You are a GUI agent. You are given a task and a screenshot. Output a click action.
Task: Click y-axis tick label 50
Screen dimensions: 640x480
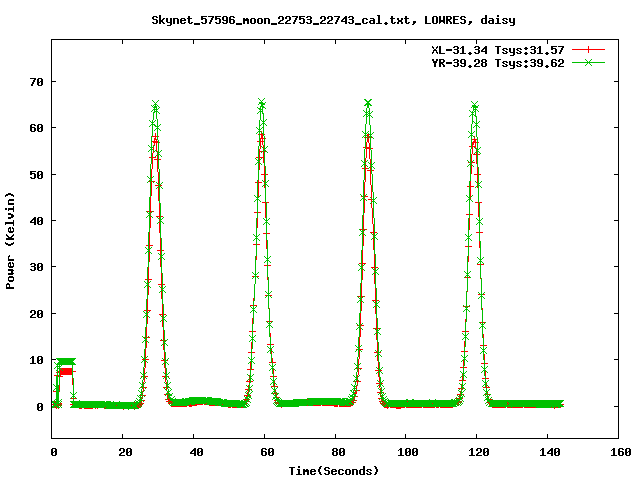point(36,175)
